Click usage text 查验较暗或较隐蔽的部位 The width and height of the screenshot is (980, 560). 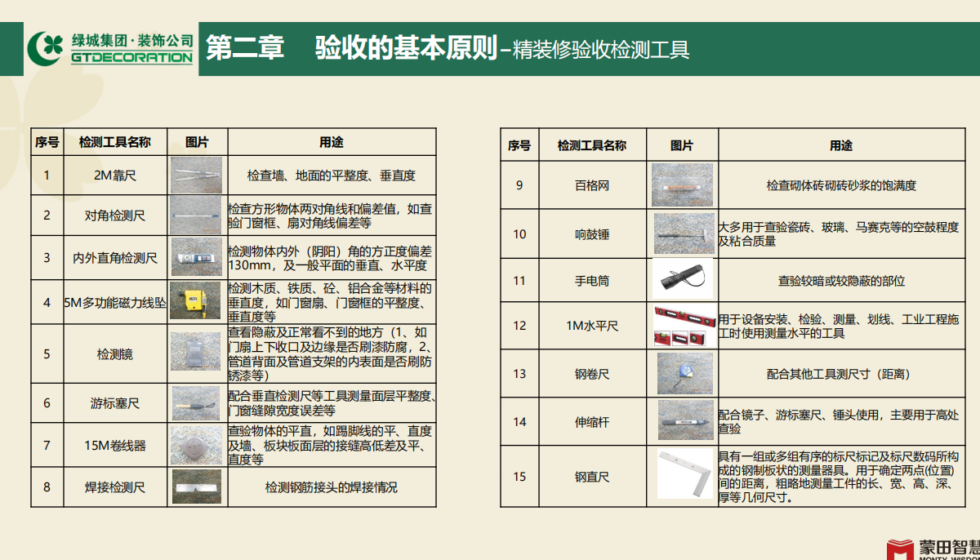(841, 281)
